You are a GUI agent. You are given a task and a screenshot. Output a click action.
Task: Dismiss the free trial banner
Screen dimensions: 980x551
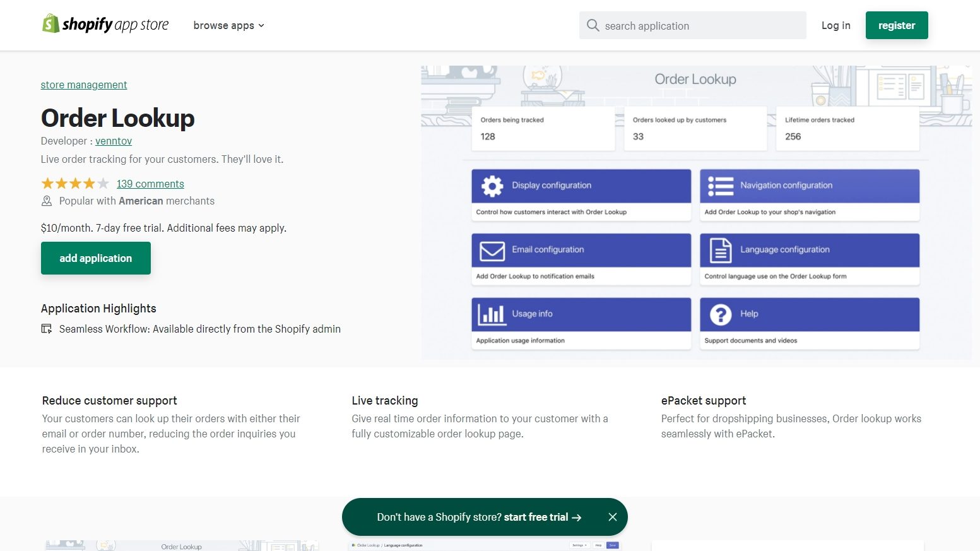pyautogui.click(x=612, y=517)
